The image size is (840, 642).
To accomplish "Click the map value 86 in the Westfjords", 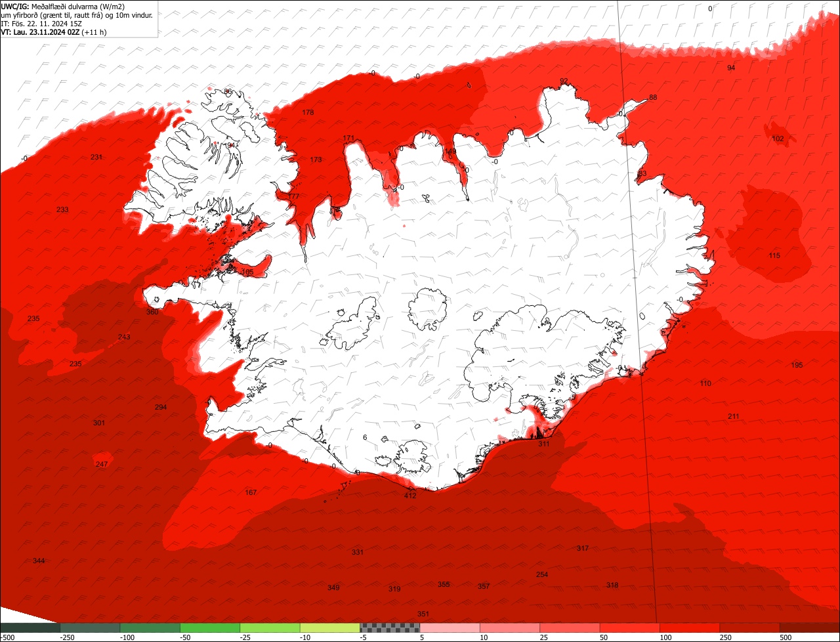I will coord(228,91).
